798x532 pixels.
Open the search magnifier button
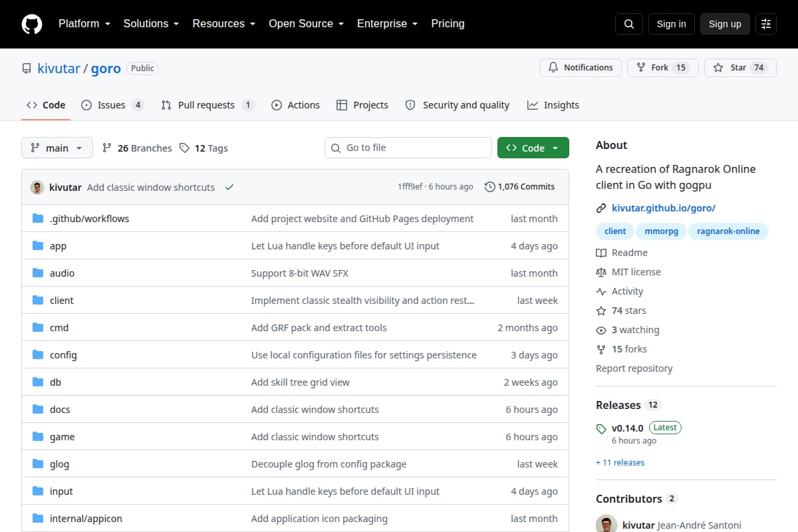[629, 24]
